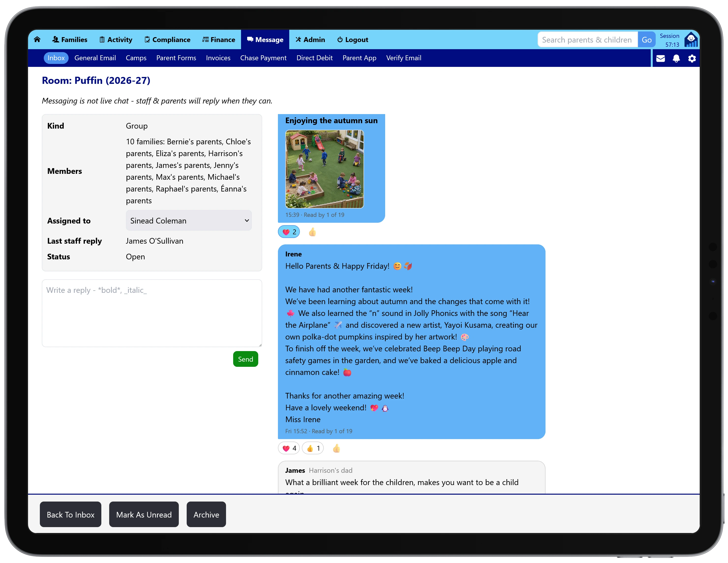Open the Families menu
The width and height of the screenshot is (728, 563).
tap(70, 40)
